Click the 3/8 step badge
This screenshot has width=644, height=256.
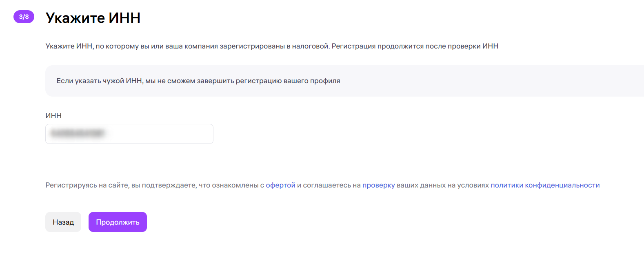pos(24,17)
